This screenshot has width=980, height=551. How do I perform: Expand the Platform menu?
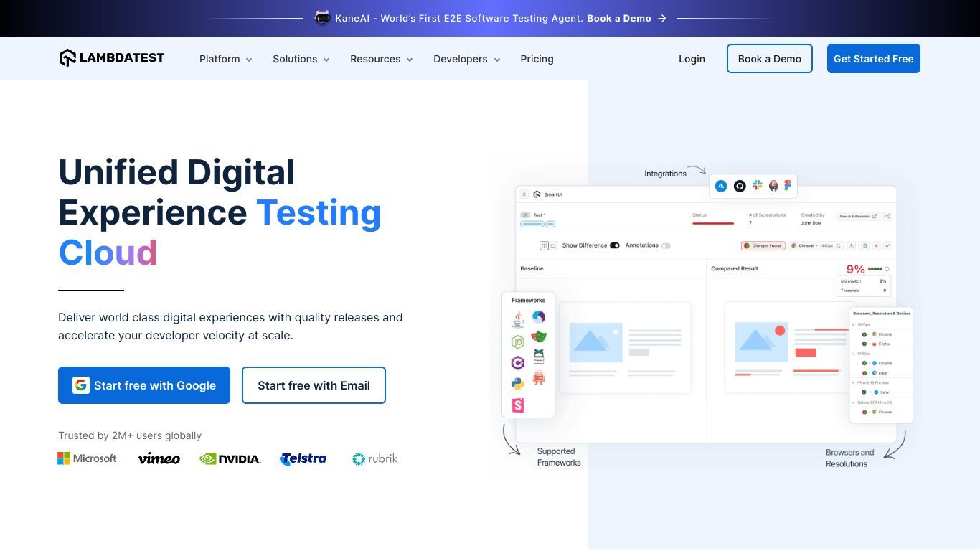point(226,59)
